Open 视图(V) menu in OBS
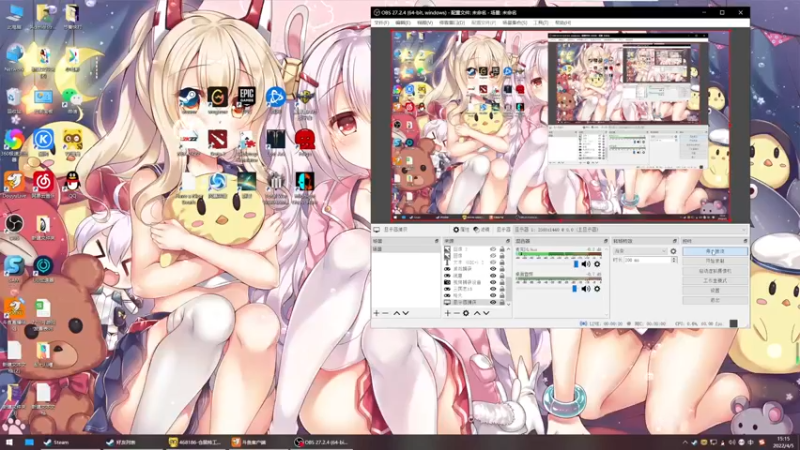The image size is (800, 450). 425,23
